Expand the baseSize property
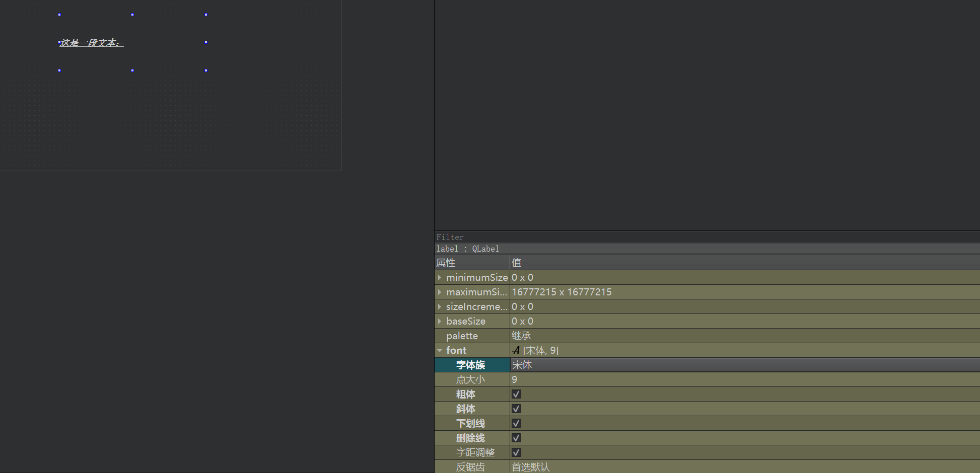The height and width of the screenshot is (473, 980). [x=440, y=321]
